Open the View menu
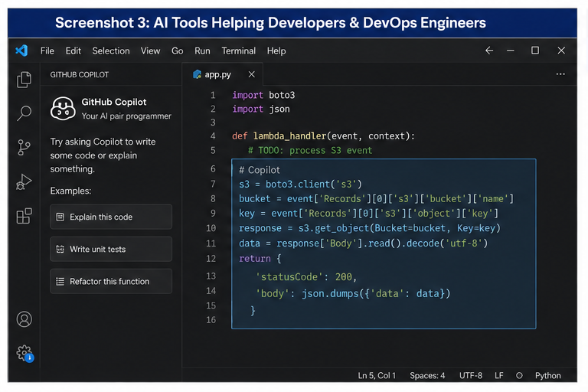Screen dimensions: 588x392 [150, 51]
